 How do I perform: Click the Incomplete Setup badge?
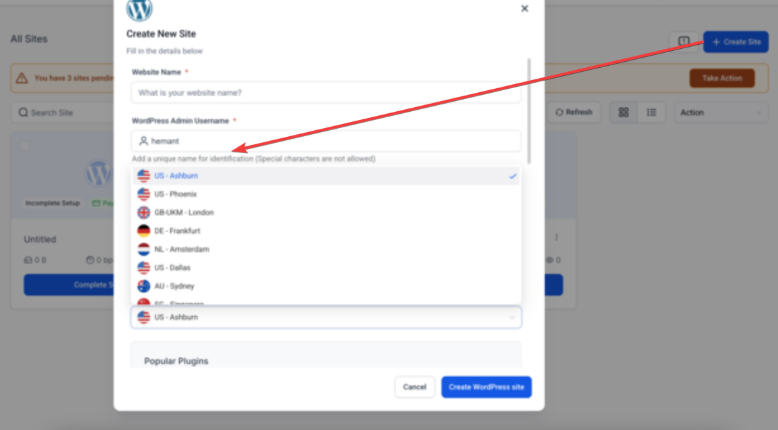(x=53, y=203)
